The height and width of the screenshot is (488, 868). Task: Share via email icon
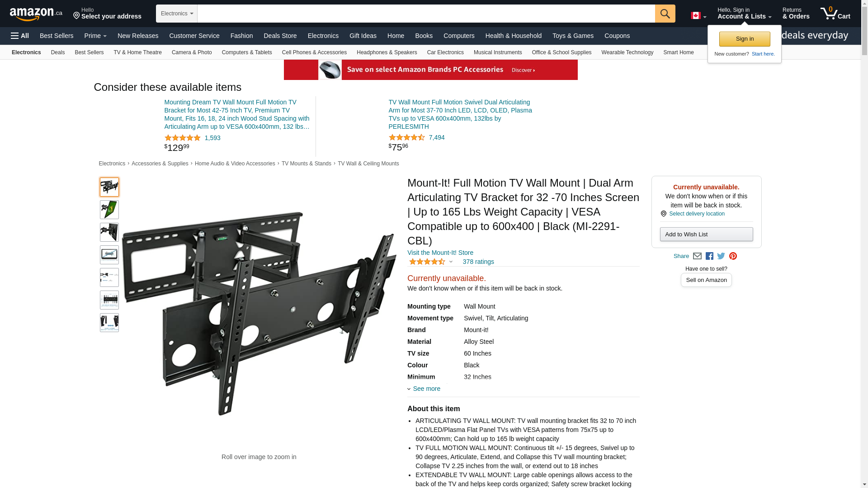point(697,256)
